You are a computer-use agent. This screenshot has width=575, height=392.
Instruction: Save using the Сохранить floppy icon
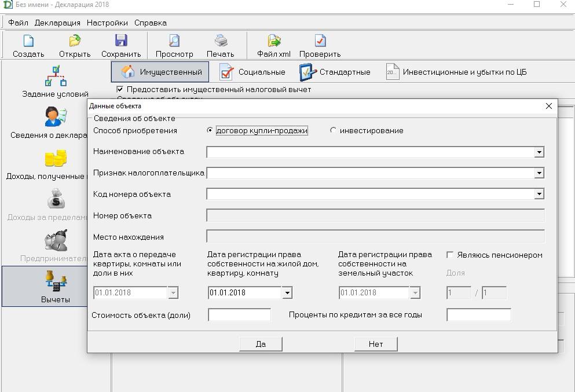[121, 41]
